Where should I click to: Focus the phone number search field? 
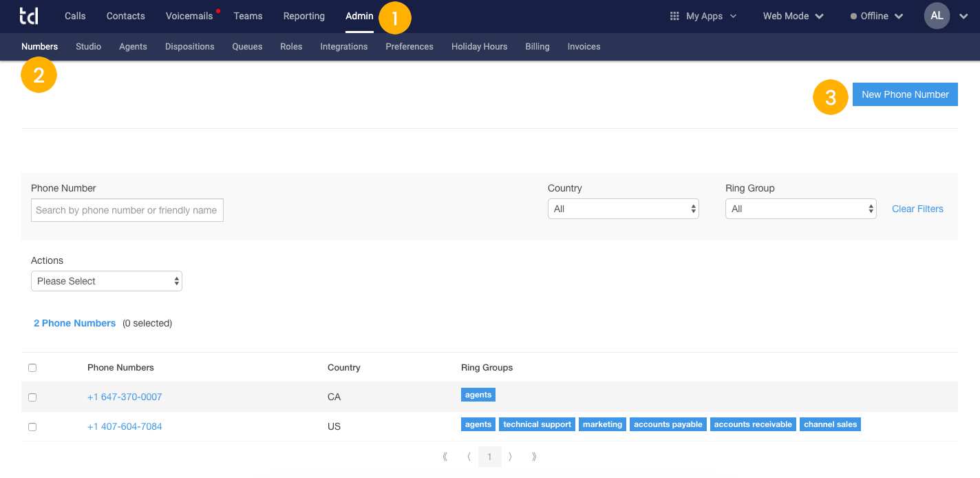coord(127,210)
